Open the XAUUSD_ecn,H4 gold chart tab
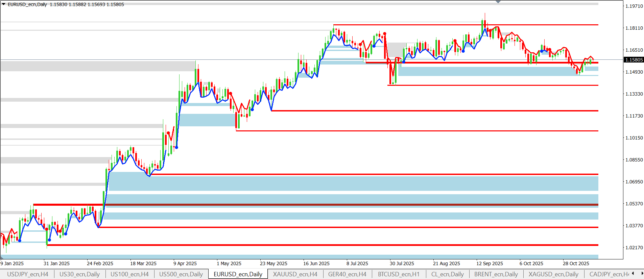This screenshot has width=644, height=279. pos(295,274)
